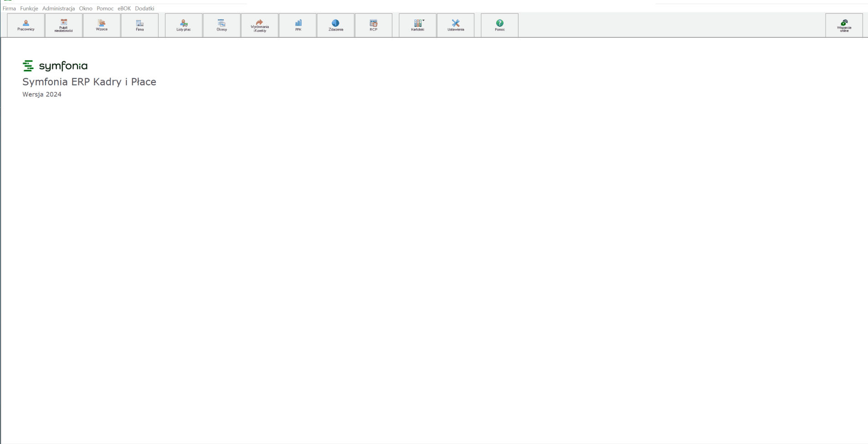Screen dimensions: 868x444
Task: Open Listy płac payroll icon
Action: click(184, 25)
